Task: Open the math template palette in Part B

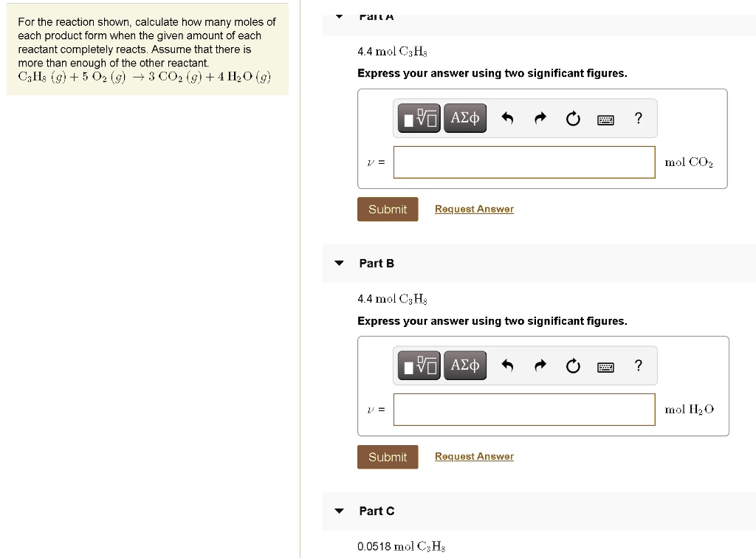Action: [419, 365]
